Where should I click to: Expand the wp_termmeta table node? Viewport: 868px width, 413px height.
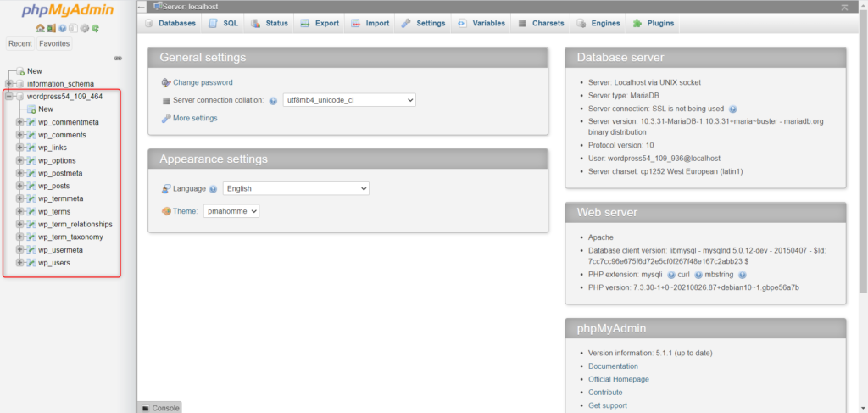[20, 198]
